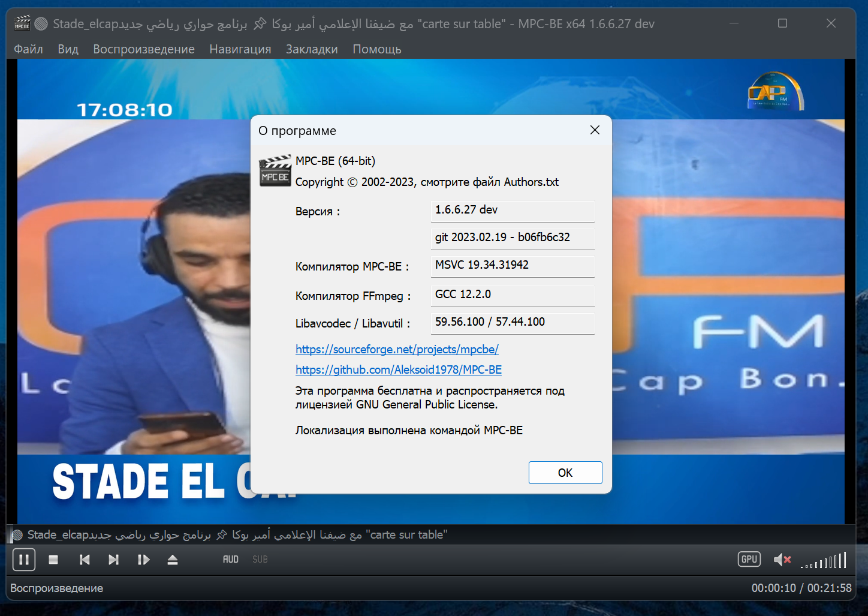The width and height of the screenshot is (868, 616).
Task: Open the sourceforge.net/projects/mpcbe link
Action: (x=397, y=349)
